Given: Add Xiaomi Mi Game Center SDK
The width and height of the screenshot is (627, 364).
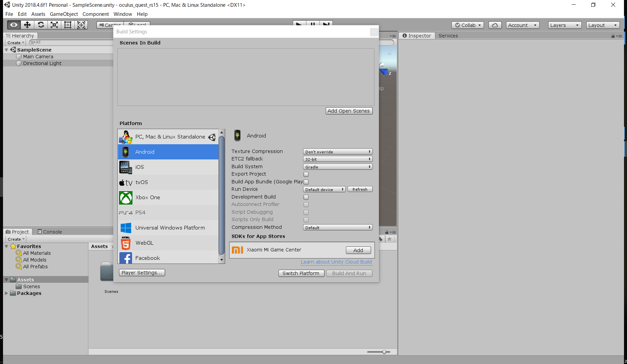Looking at the screenshot, I should 358,250.
